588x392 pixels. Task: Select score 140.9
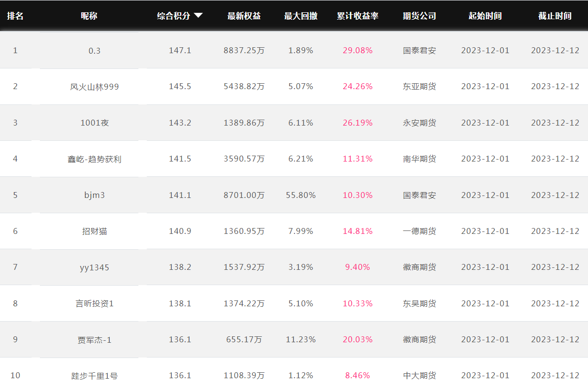(180, 231)
